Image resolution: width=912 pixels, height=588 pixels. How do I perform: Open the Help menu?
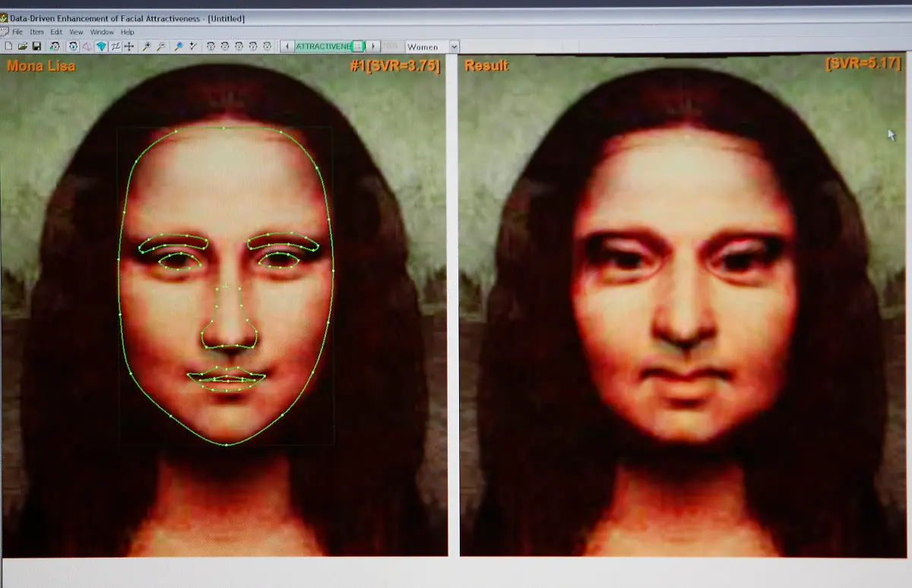coord(128,32)
